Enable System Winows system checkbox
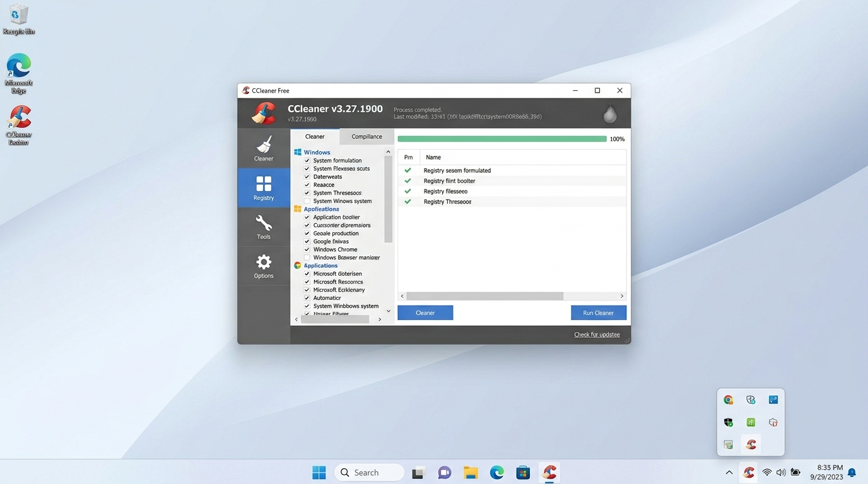 (307, 201)
